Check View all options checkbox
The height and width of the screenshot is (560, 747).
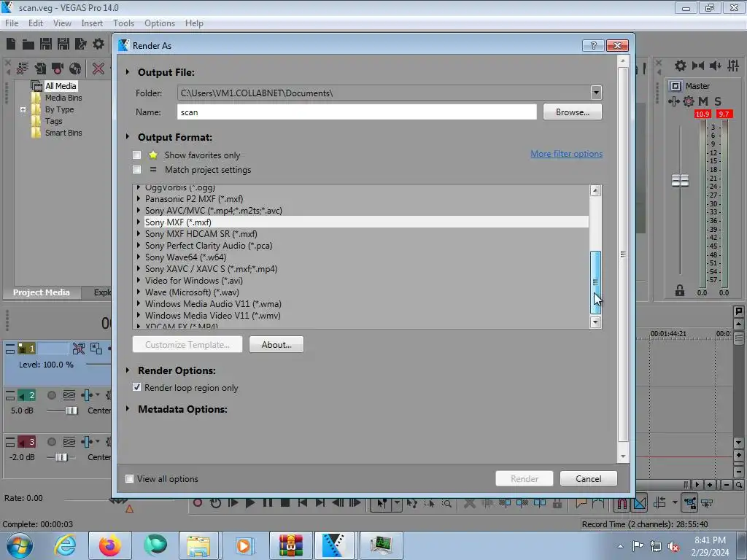[x=129, y=478]
